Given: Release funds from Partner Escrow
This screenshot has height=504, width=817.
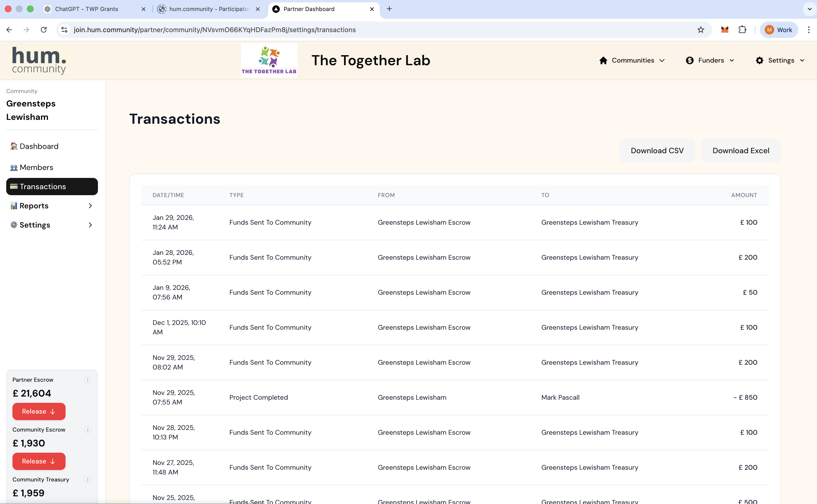Looking at the screenshot, I should (x=39, y=411).
